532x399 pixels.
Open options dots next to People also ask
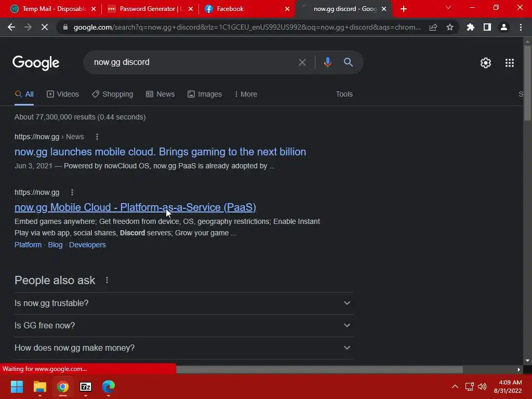point(107,280)
